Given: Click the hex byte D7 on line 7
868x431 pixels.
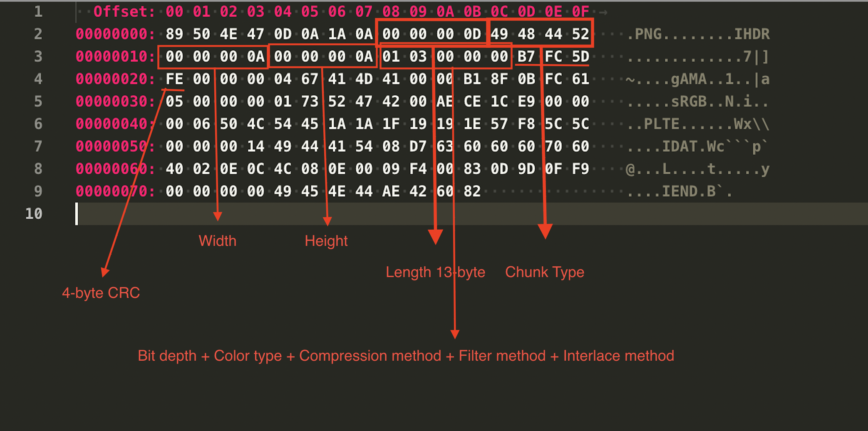Looking at the screenshot, I should click(418, 146).
